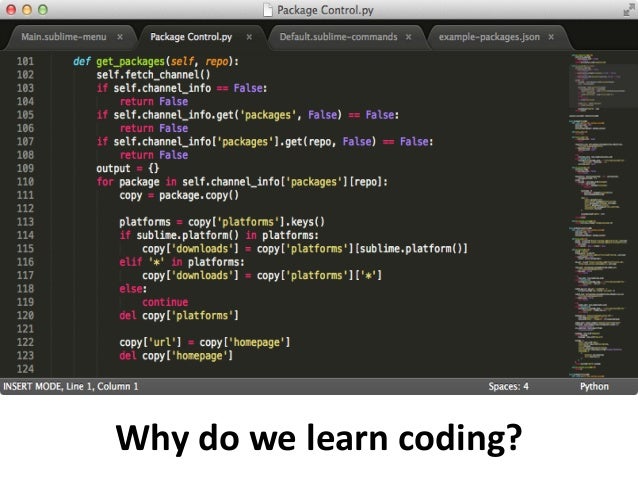The width and height of the screenshot is (638, 479).
Task: Click line number 119 in the gutter
Action: click(25, 302)
